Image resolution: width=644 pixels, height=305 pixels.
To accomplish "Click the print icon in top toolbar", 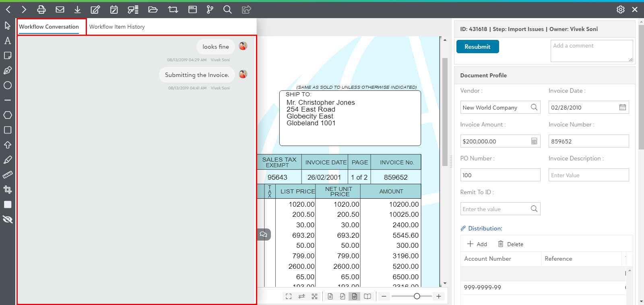I will [41, 9].
